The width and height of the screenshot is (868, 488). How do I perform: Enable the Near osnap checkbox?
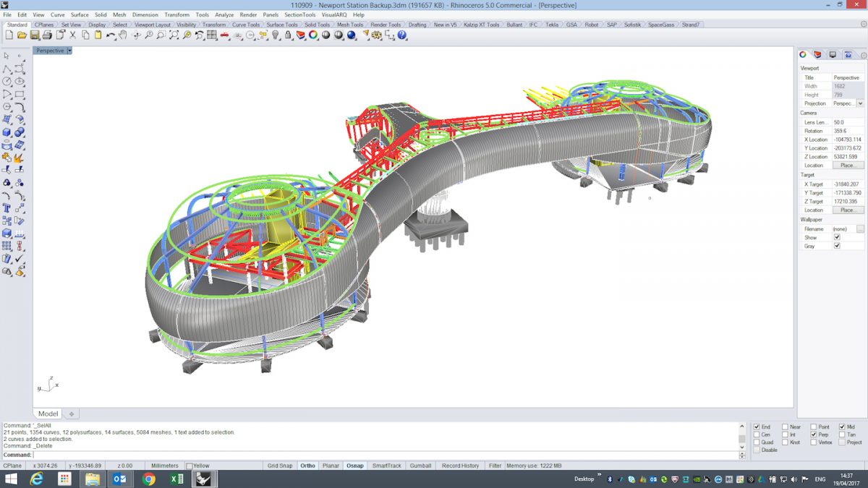pyautogui.click(x=786, y=427)
